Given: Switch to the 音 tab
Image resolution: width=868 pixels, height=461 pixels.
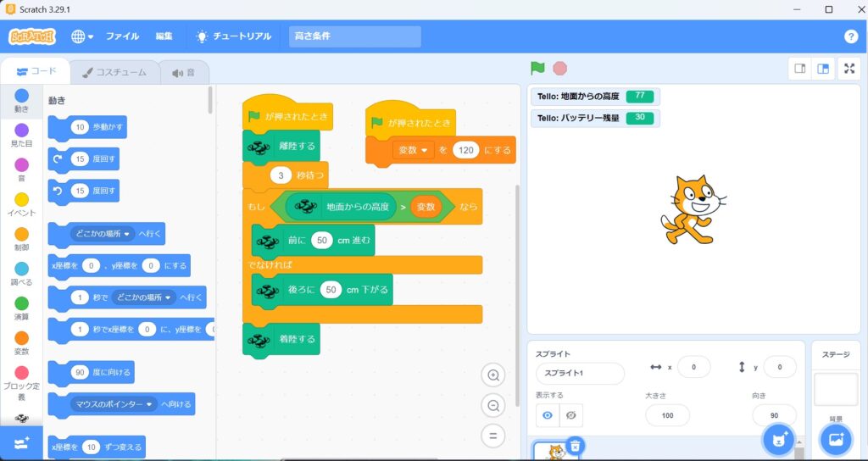Looking at the screenshot, I should coord(184,73).
